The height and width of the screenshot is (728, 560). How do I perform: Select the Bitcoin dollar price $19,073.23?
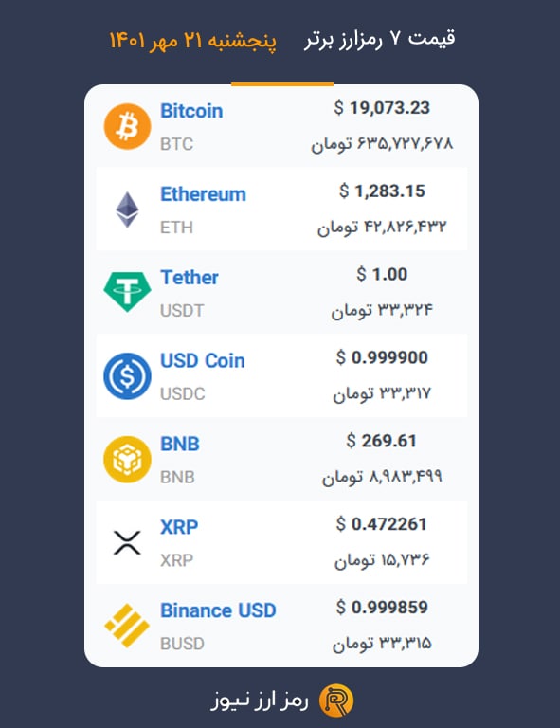point(382,108)
